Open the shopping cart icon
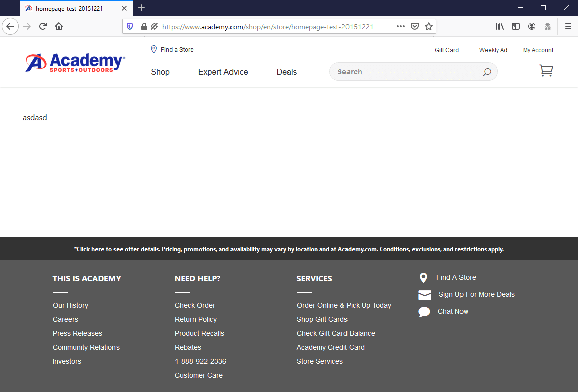The width and height of the screenshot is (578, 392). (546, 71)
